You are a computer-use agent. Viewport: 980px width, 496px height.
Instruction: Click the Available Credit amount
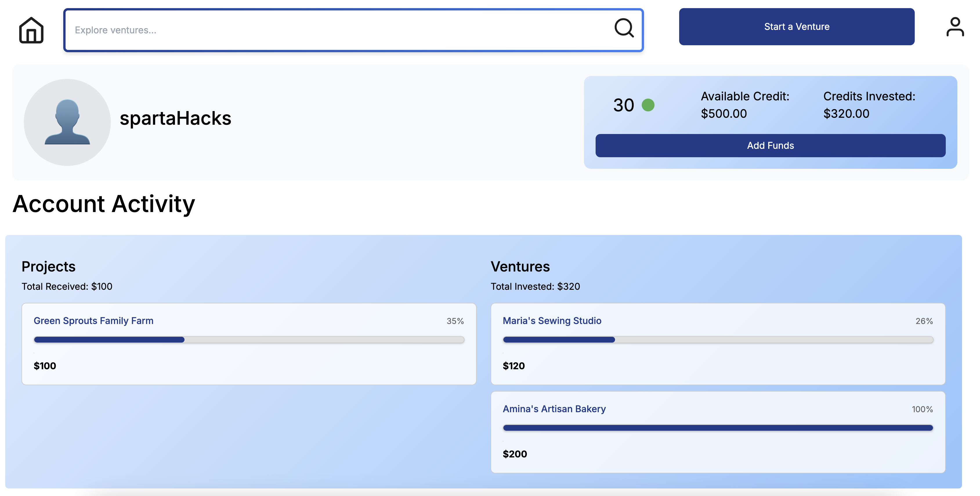point(724,114)
